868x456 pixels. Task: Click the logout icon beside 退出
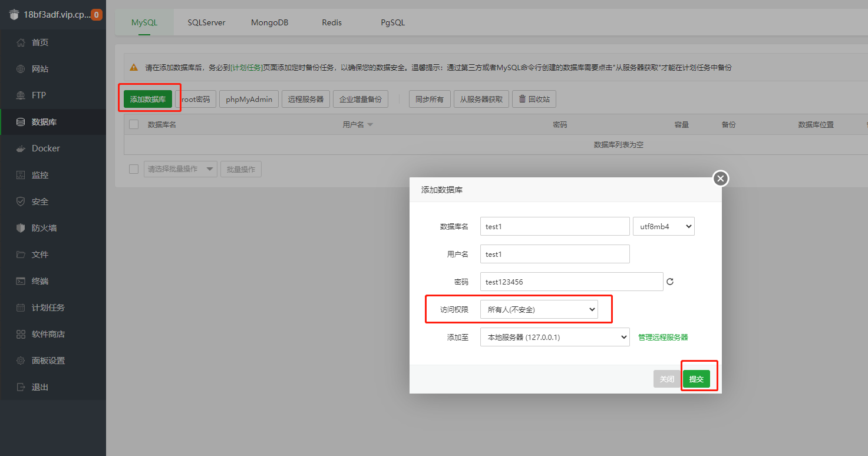tap(21, 387)
